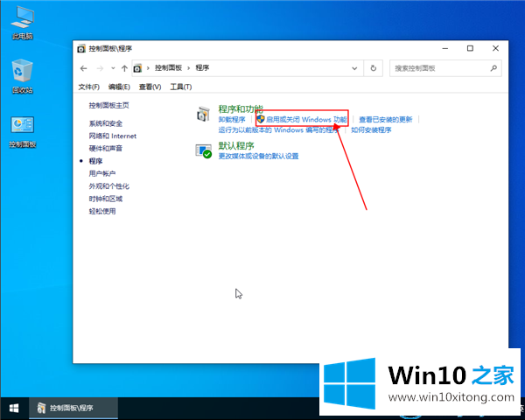Viewport: 525px width, 420px height.
Task: Open 用户帐户 category
Action: coord(102,173)
